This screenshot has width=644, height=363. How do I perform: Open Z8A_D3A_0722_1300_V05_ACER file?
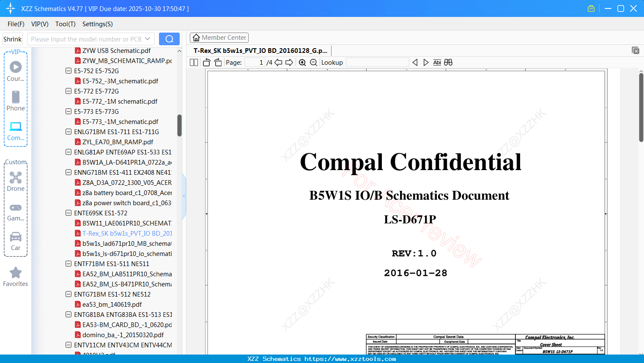click(x=127, y=182)
